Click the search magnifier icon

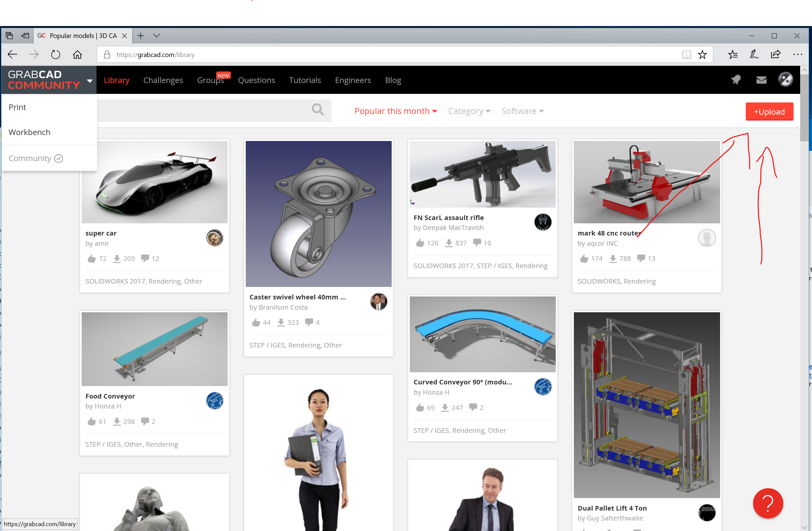click(x=317, y=110)
